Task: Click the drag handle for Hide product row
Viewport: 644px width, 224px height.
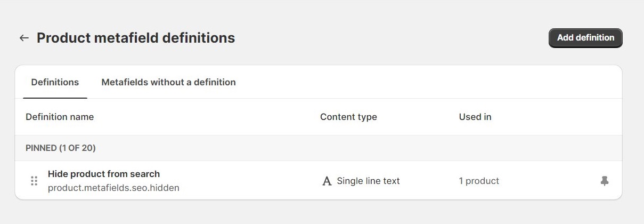Action: (34, 181)
